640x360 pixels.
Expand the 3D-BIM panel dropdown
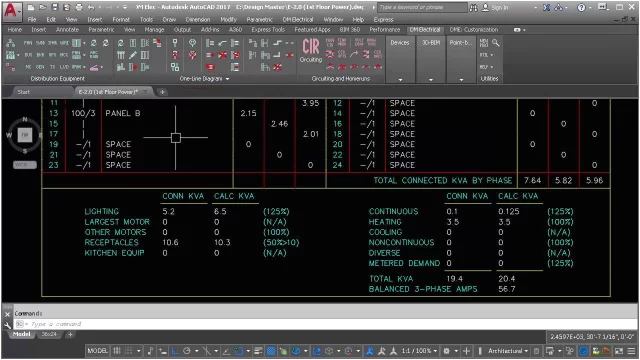(431, 80)
